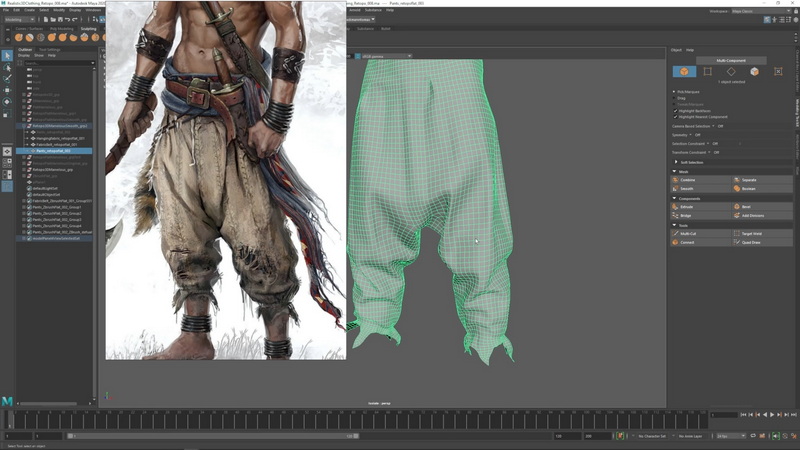Open the Modify menu
800x450 pixels.
[59, 10]
